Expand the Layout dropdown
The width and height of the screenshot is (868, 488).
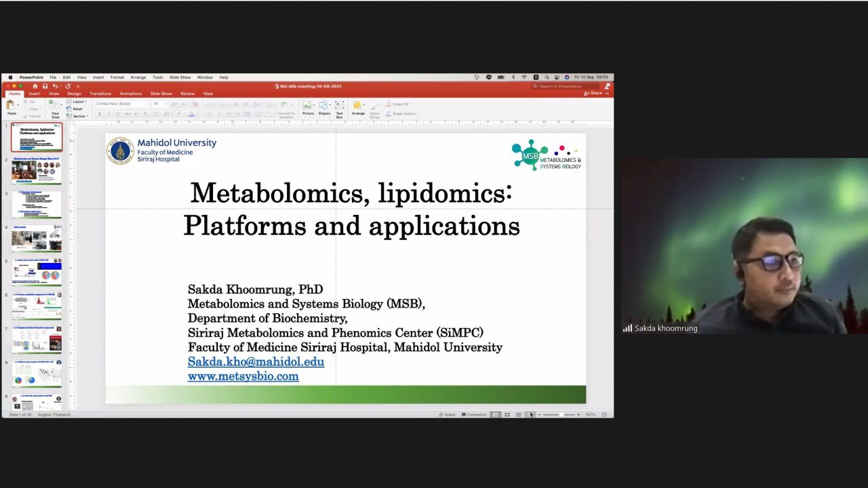79,102
